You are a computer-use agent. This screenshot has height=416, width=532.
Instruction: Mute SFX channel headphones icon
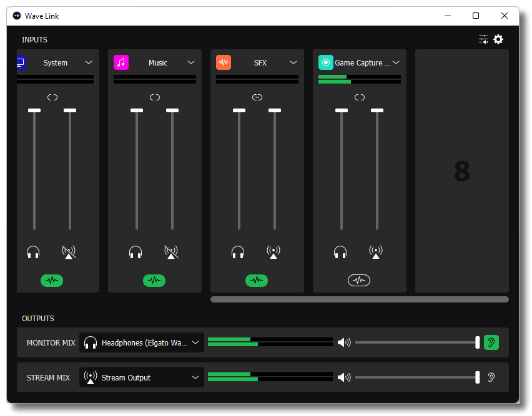point(238,252)
